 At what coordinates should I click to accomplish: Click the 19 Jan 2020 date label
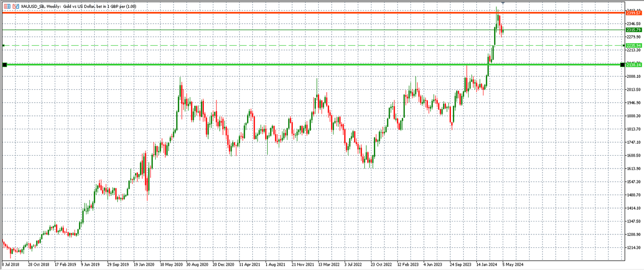click(x=144, y=264)
